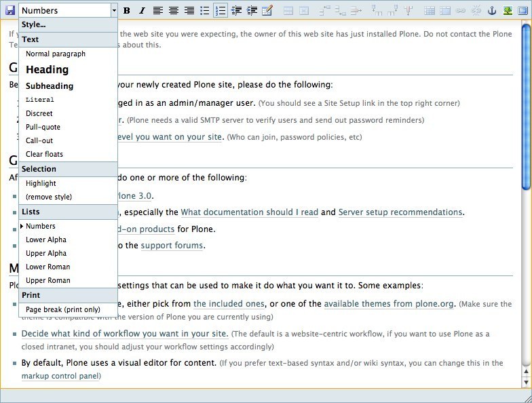Click the Save floppy disk icon
This screenshot has width=532, height=403.
(9, 10)
